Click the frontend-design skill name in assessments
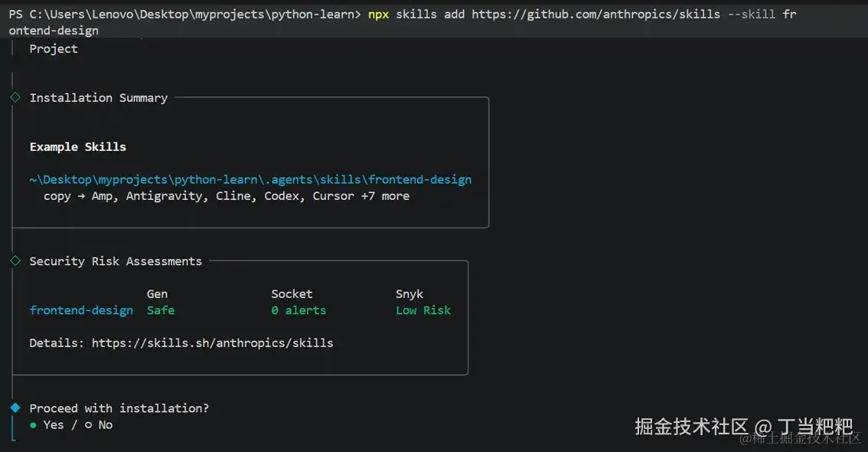Image resolution: width=868 pixels, height=452 pixels. tap(81, 310)
